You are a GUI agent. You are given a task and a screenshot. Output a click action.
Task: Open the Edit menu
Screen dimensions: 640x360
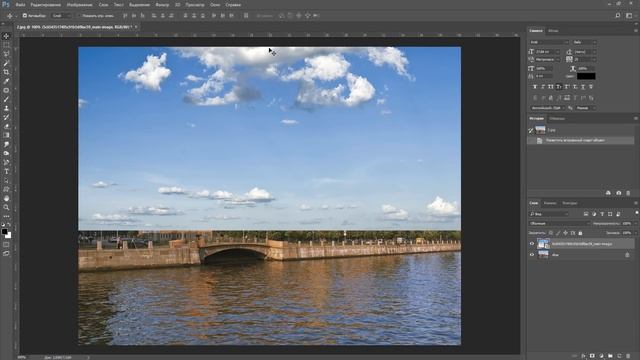(46, 4)
